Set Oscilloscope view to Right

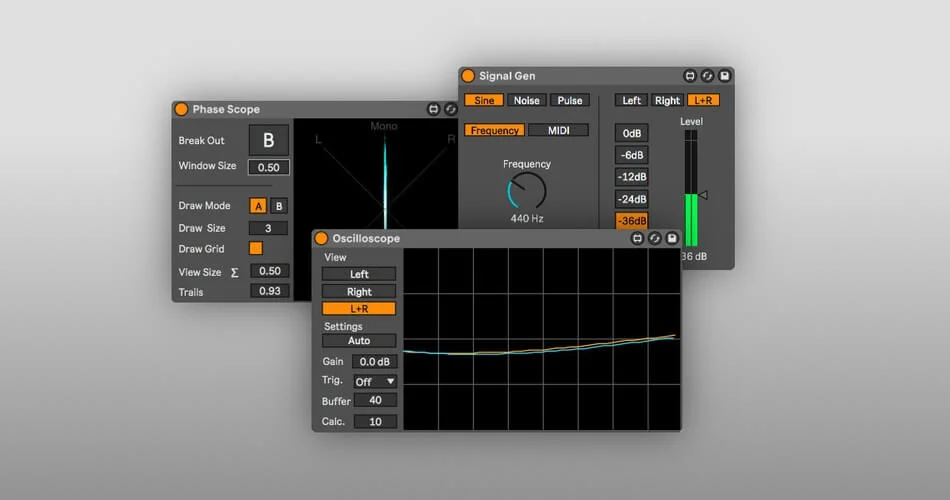pyautogui.click(x=359, y=292)
